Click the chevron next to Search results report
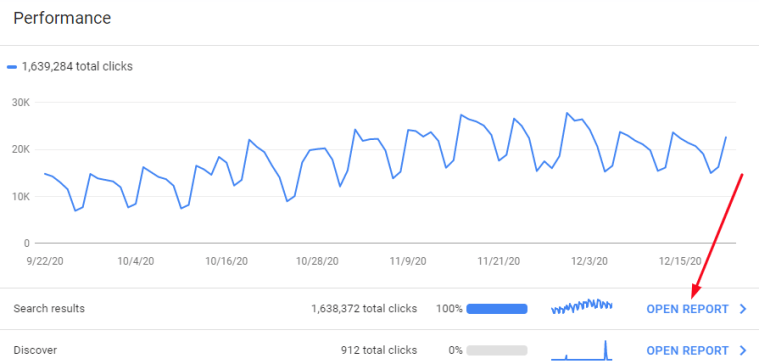759x364 pixels. [x=744, y=309]
